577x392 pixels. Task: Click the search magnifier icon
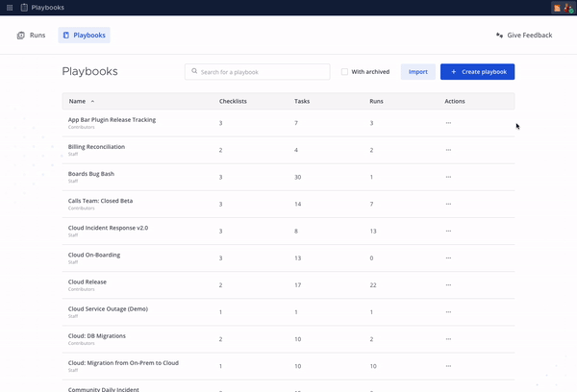point(194,71)
